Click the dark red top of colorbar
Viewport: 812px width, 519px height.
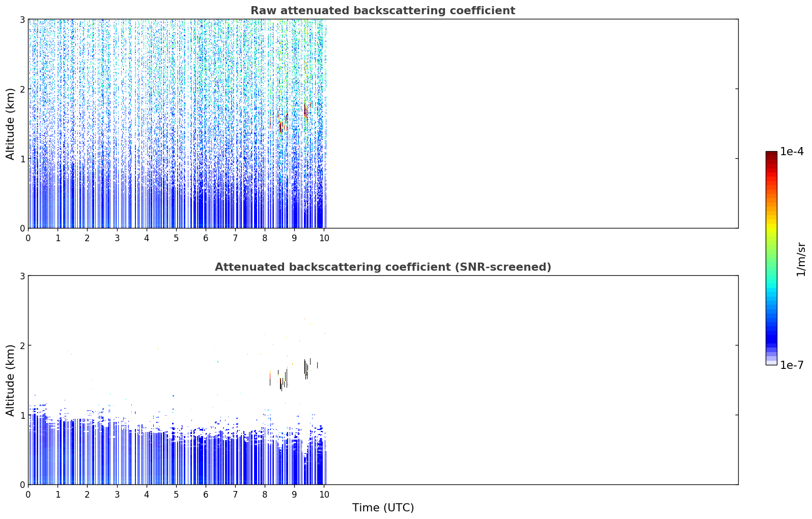pyautogui.click(x=771, y=155)
